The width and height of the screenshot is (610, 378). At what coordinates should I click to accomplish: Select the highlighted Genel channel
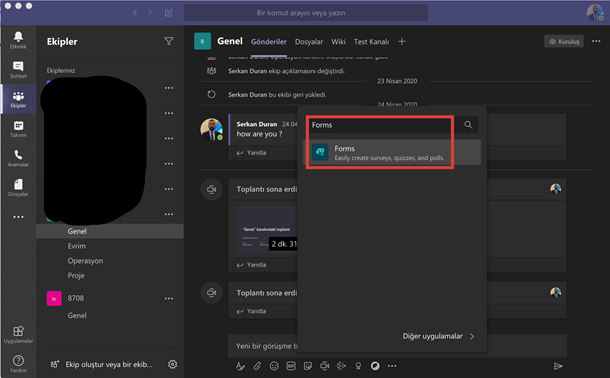(x=110, y=231)
